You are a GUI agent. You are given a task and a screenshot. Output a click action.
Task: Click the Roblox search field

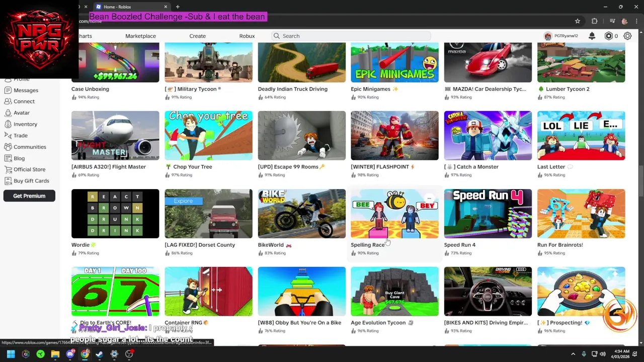[x=351, y=36]
